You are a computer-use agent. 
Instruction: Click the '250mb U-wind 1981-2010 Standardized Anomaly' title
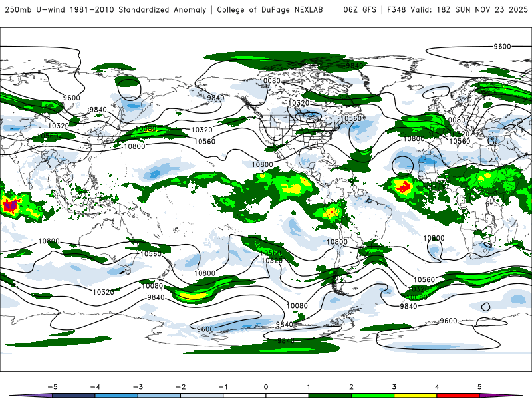click(x=106, y=9)
